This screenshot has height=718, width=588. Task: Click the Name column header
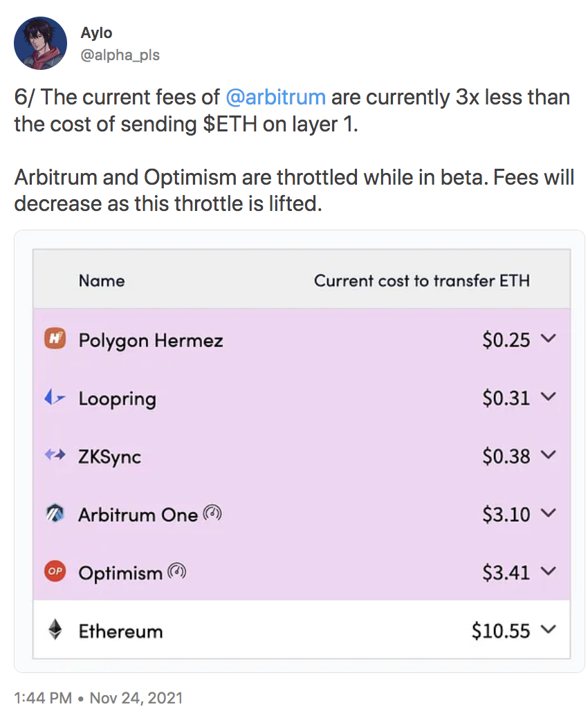[x=102, y=281]
